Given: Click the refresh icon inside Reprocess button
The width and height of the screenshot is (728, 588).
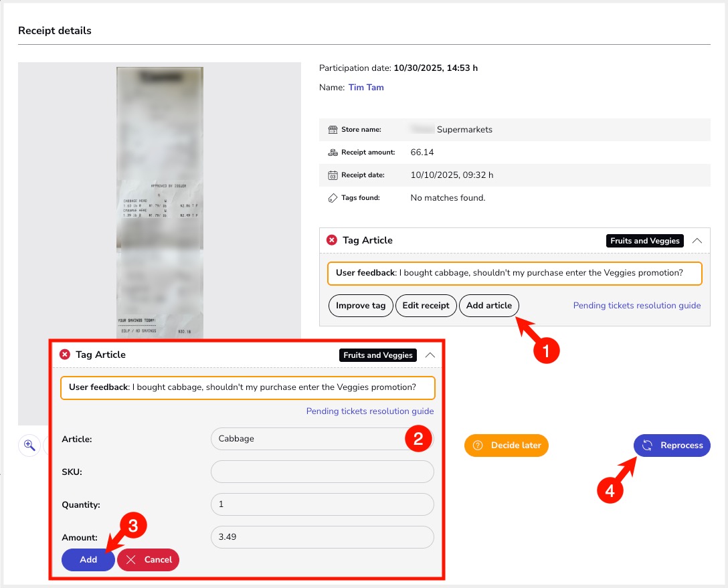Looking at the screenshot, I should point(647,446).
